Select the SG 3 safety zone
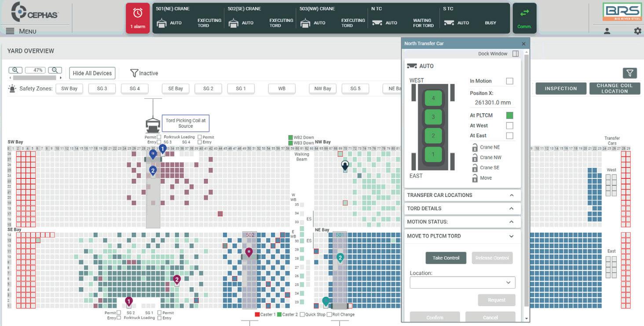This screenshot has height=326, width=644. tap(102, 89)
